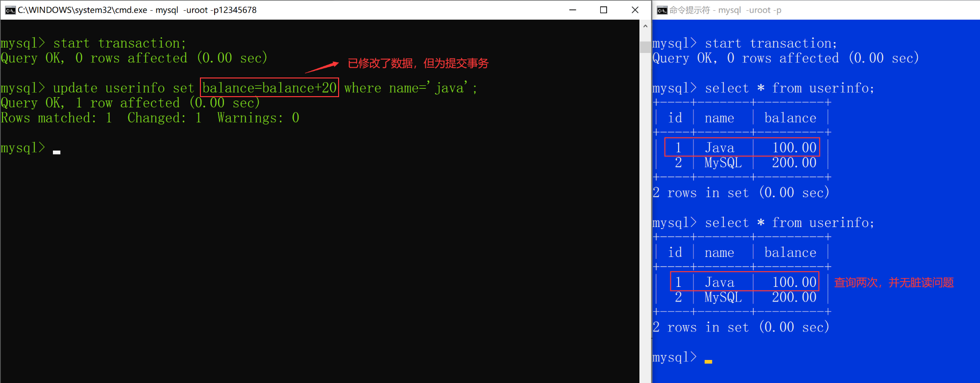Click the scroll-up arrow in the black terminal
Image resolution: width=980 pixels, height=383 pixels.
(645, 26)
